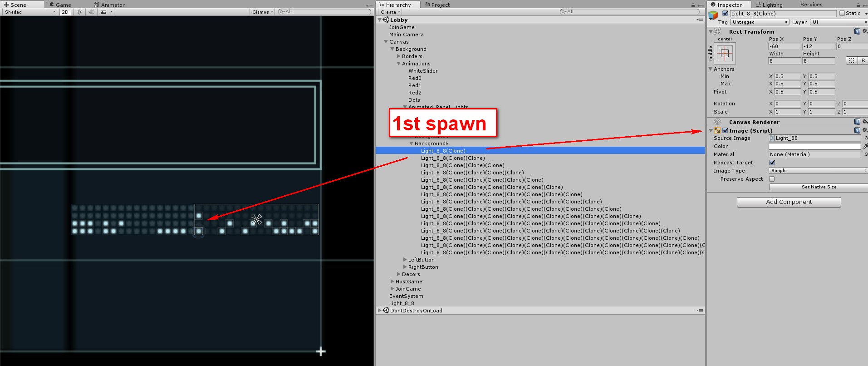Screen dimensions: 868x366
Task: Click the Inspector lock icon
Action: (x=858, y=5)
